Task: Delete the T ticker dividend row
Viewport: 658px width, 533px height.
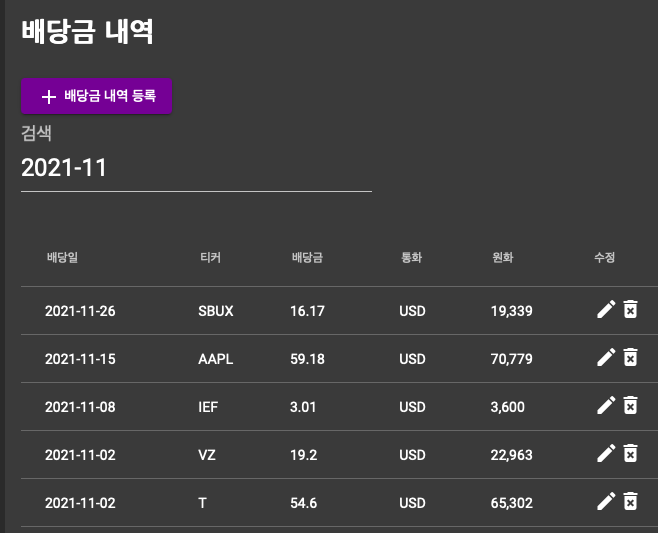Action: 630,501
